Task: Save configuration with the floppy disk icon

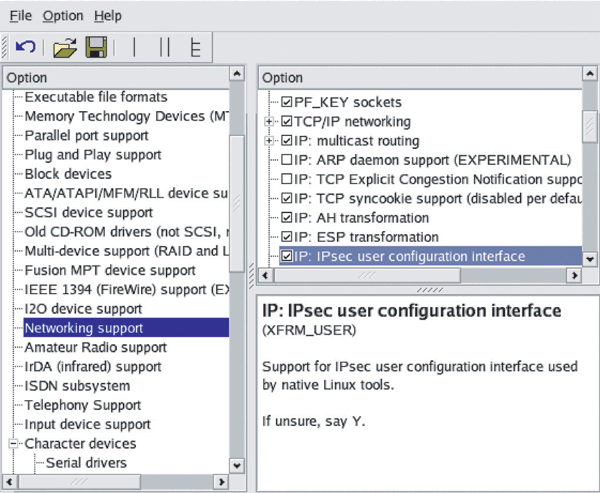Action: [95, 47]
